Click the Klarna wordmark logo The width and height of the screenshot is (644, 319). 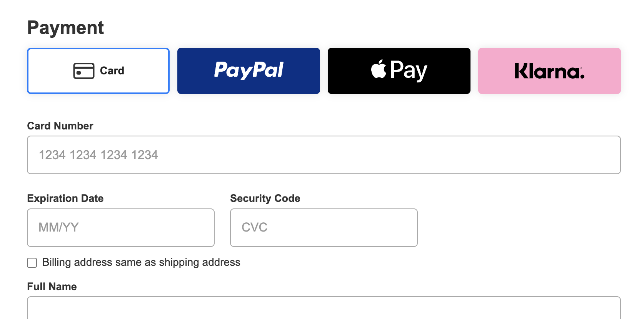click(x=549, y=71)
